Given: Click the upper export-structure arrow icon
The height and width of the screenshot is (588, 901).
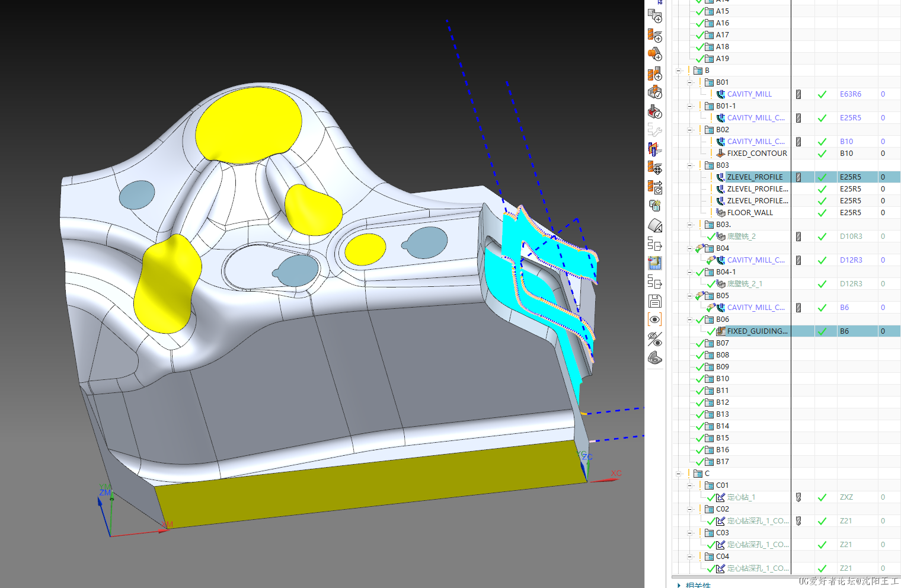Looking at the screenshot, I should click(x=654, y=244).
